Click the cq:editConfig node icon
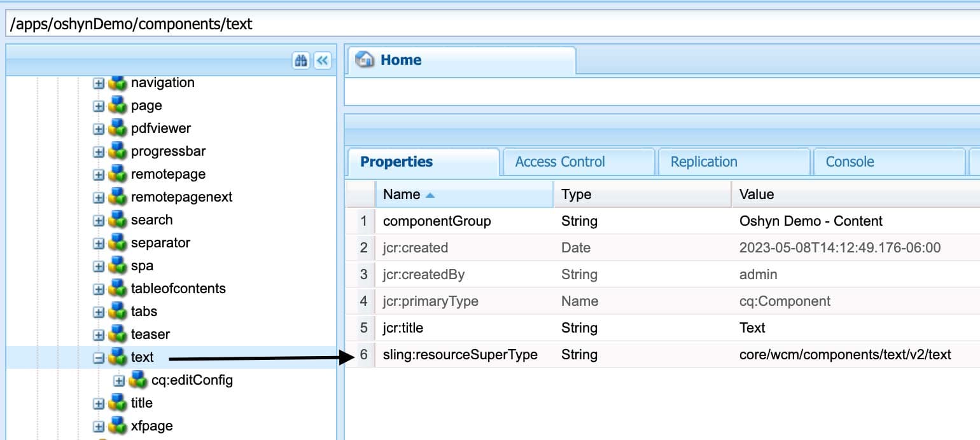The height and width of the screenshot is (440, 980). (137, 380)
